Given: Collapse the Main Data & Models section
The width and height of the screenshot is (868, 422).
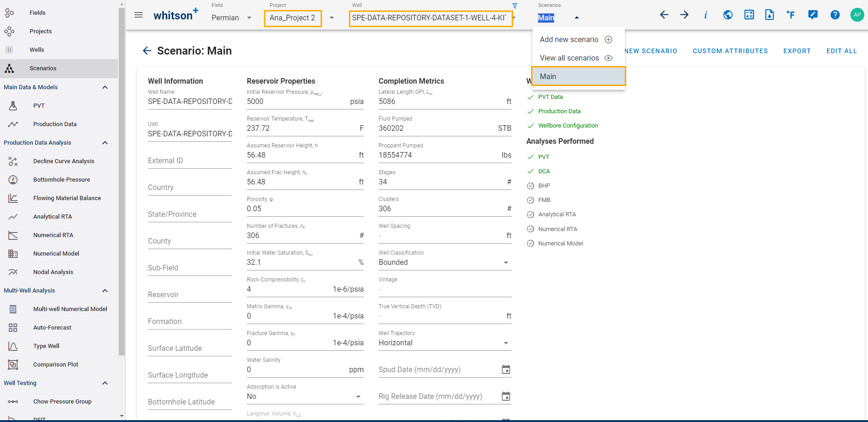Looking at the screenshot, I should click(x=105, y=87).
